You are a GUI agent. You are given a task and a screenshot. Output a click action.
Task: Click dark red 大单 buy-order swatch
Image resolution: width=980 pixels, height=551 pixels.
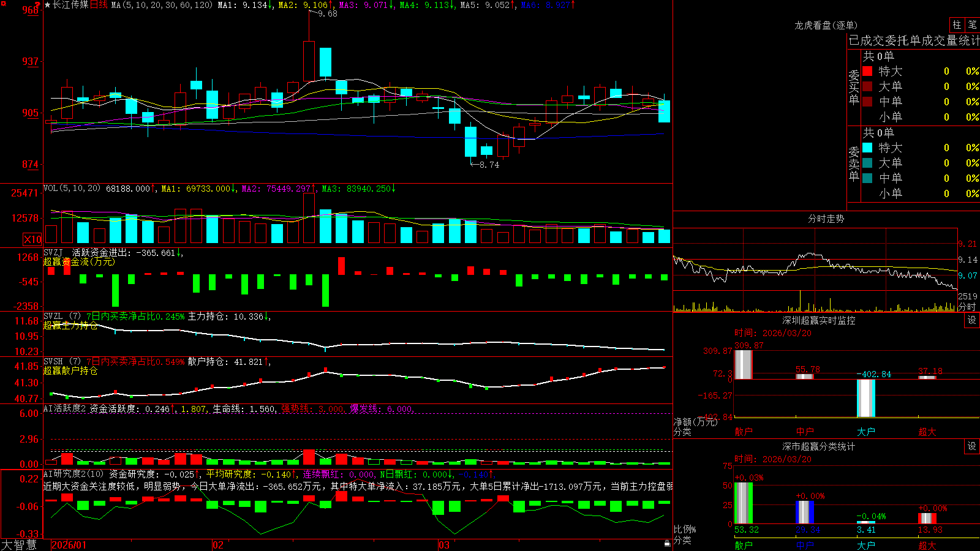(x=867, y=86)
